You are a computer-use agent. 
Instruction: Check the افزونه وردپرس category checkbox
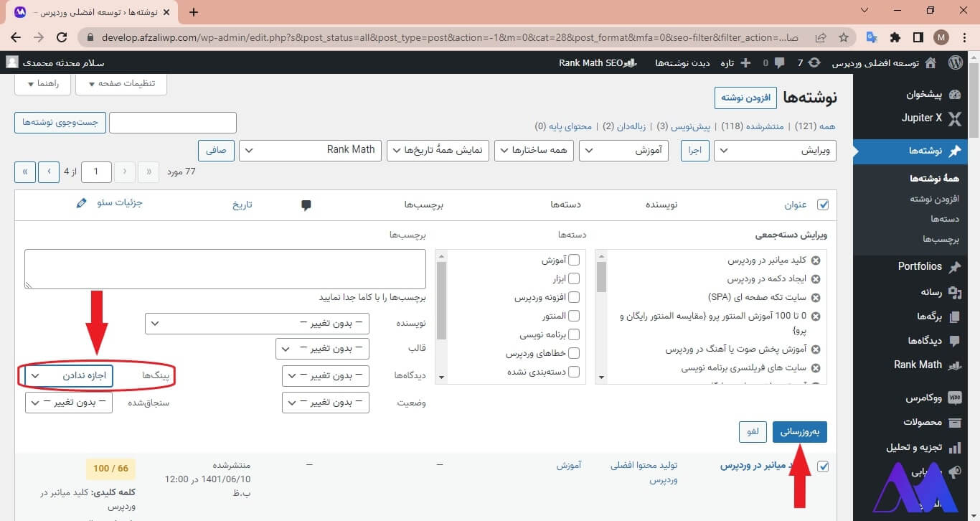(574, 297)
